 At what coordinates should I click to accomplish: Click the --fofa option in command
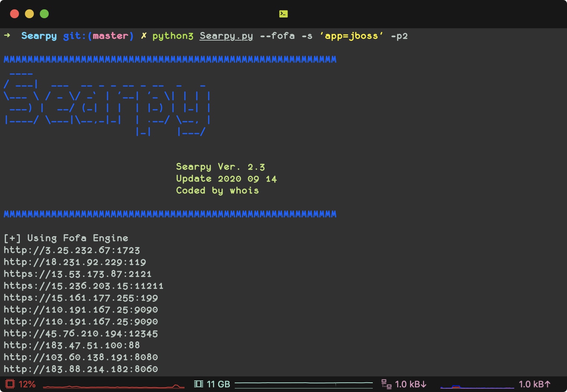[x=277, y=36]
